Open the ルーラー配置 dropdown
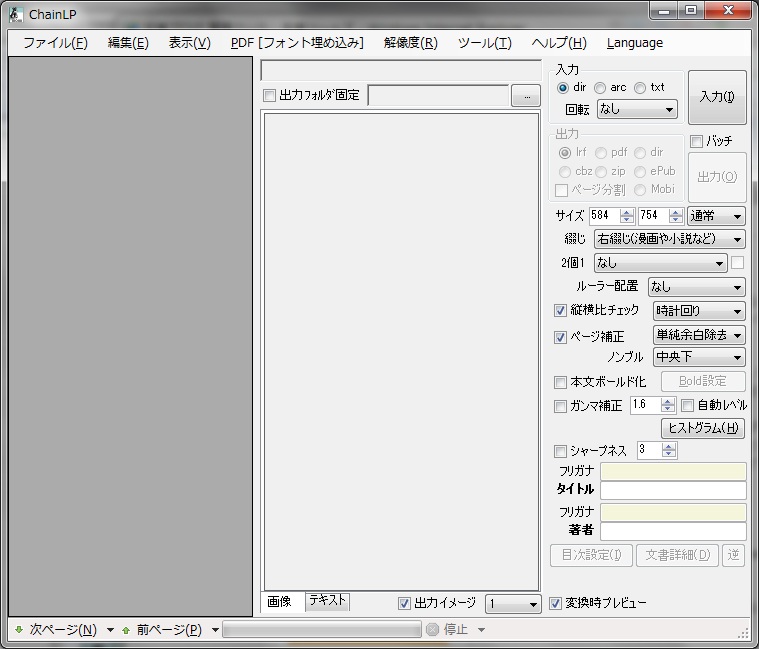Viewport: 759px width, 649px height. [x=696, y=287]
